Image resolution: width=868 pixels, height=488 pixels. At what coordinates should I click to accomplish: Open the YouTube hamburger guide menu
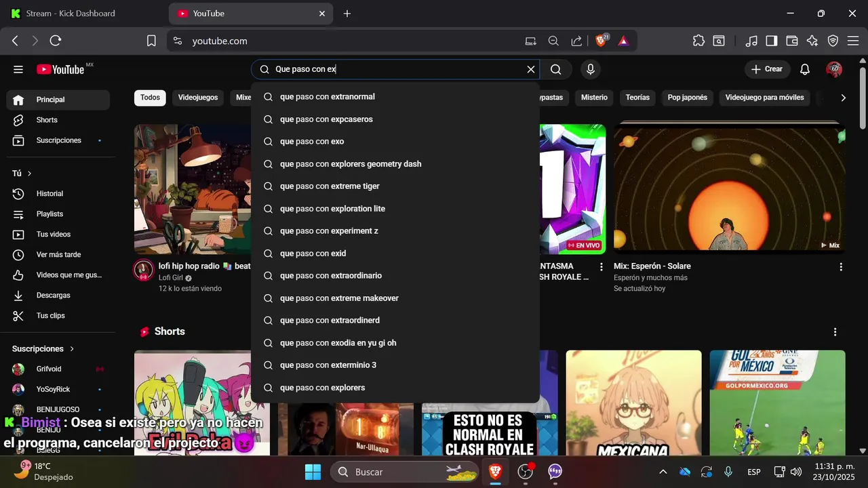(x=18, y=69)
